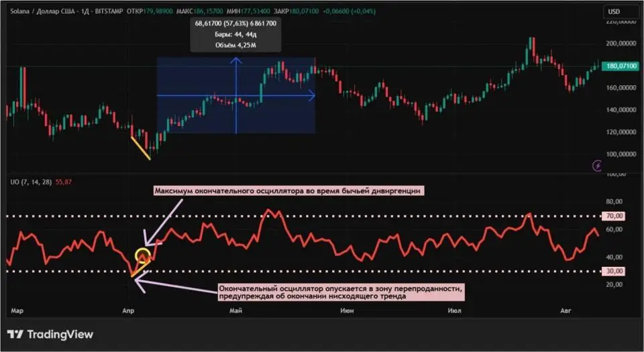644x352 pixels.
Task: Click the TradingView logo
Action: pyautogui.click(x=50, y=334)
